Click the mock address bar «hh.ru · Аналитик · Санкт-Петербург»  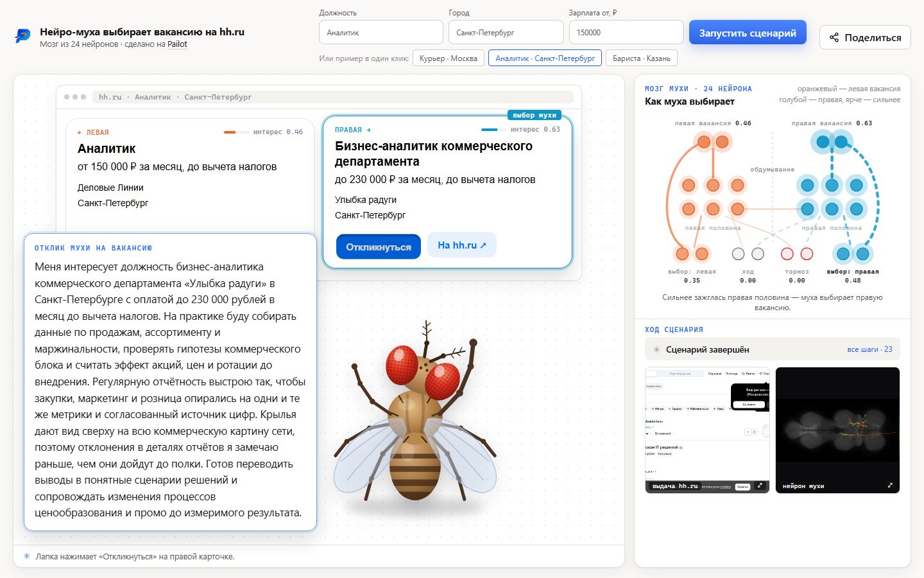(x=333, y=97)
